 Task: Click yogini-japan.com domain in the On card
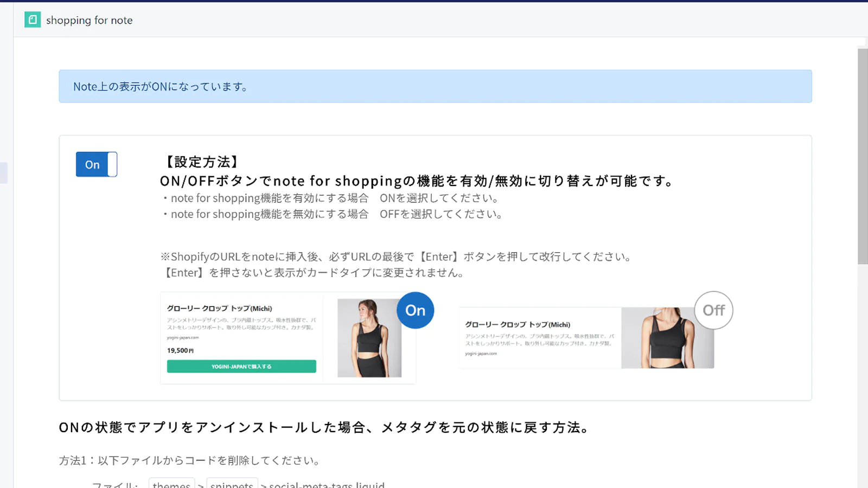183,338
